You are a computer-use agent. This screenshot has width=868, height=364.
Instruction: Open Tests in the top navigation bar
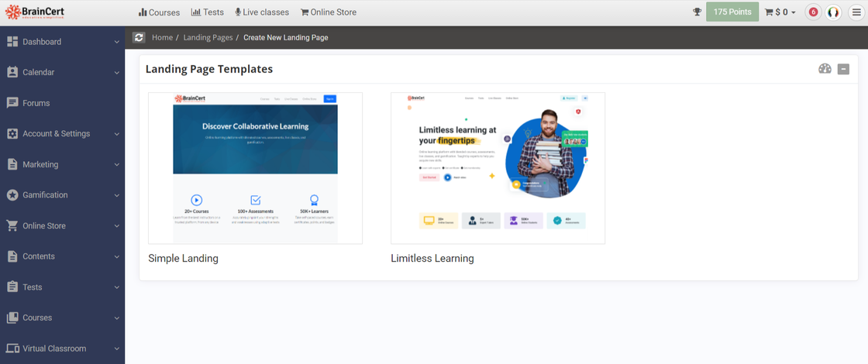(x=208, y=12)
